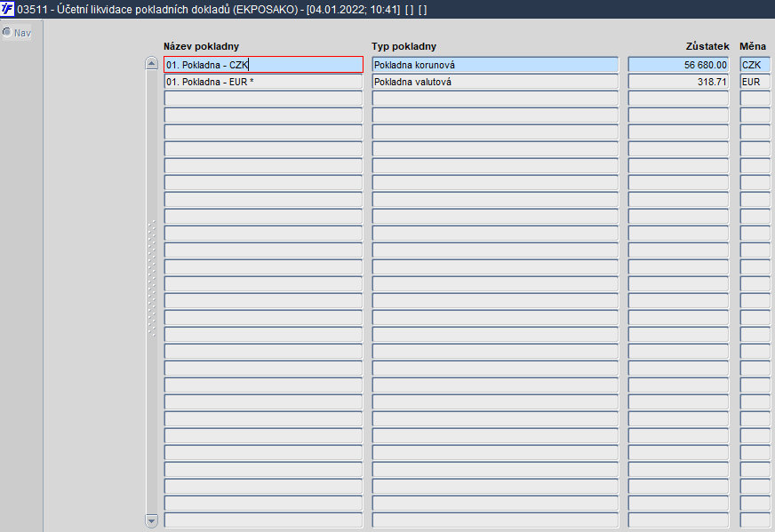Click the CZK currency cell
The width and height of the screenshot is (775, 532).
(755, 65)
